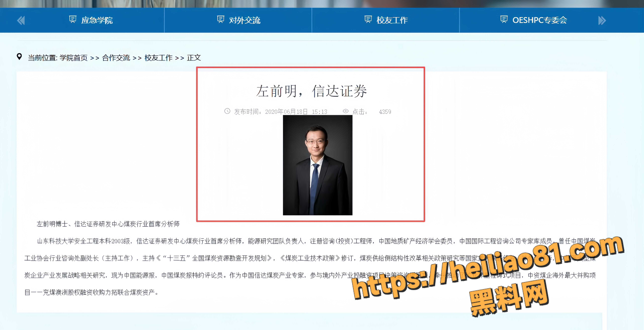Open the 应急学院 menu item
Screen dimensions: 644x330
[97, 20]
